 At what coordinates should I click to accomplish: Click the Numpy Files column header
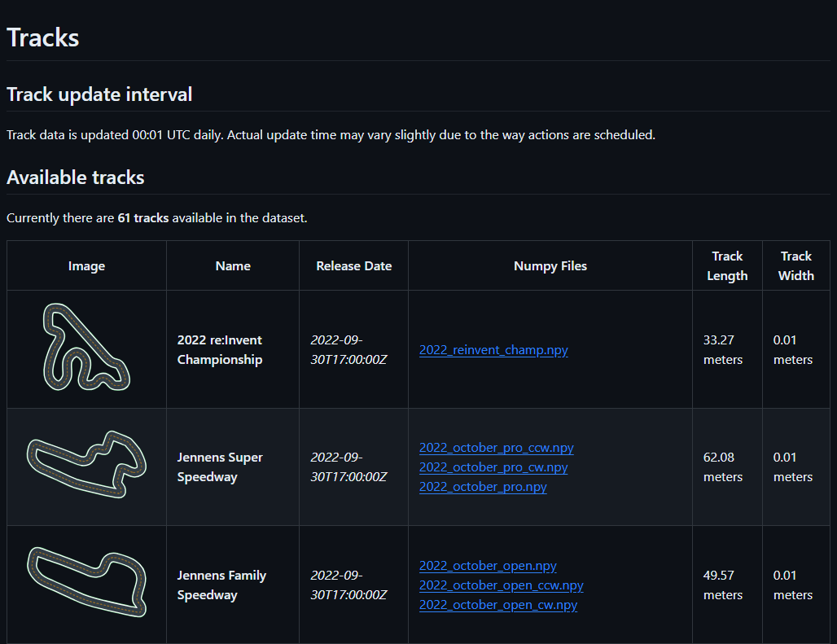click(x=550, y=265)
